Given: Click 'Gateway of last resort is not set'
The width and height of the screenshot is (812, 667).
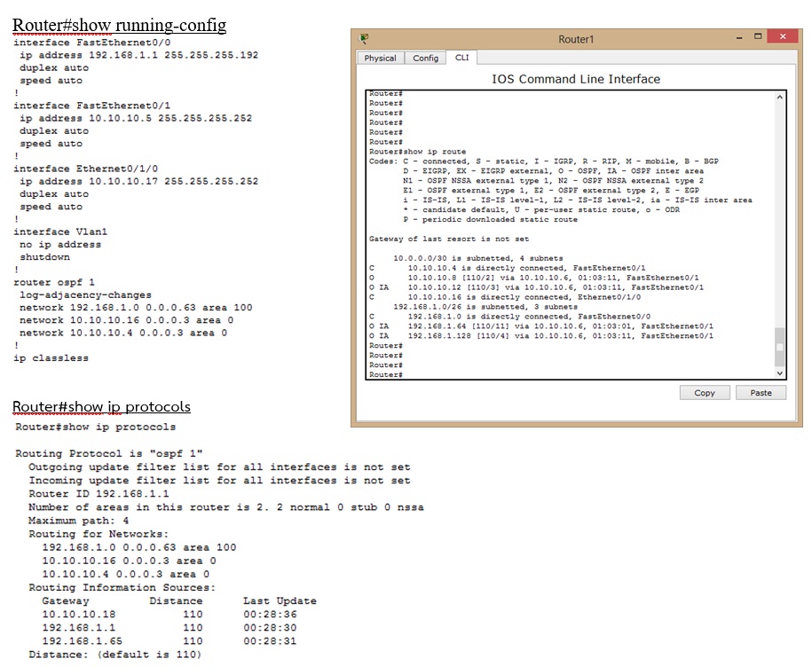Looking at the screenshot, I should pos(449,239).
